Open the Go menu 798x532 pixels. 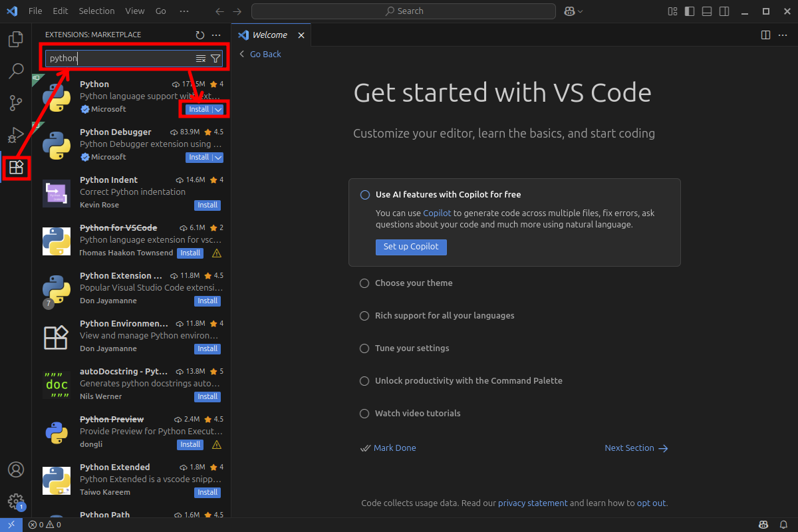point(161,11)
